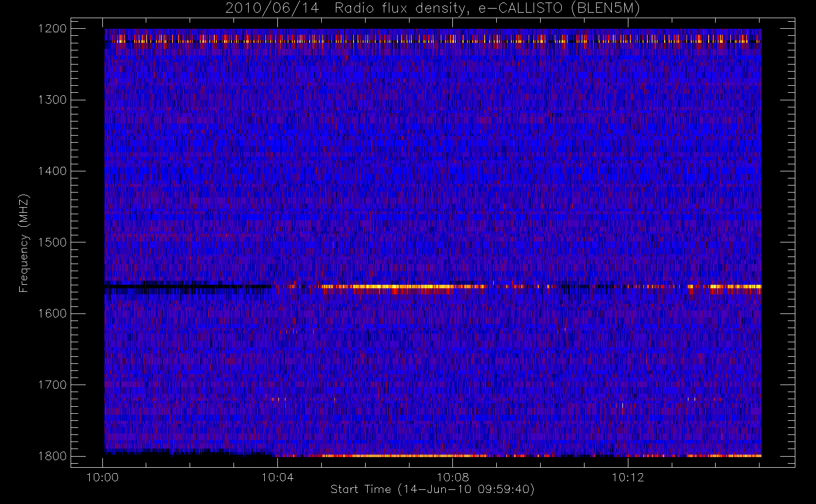816x504 pixels.
Task: Click the 10:08 time tick label
Action: pyautogui.click(x=453, y=477)
